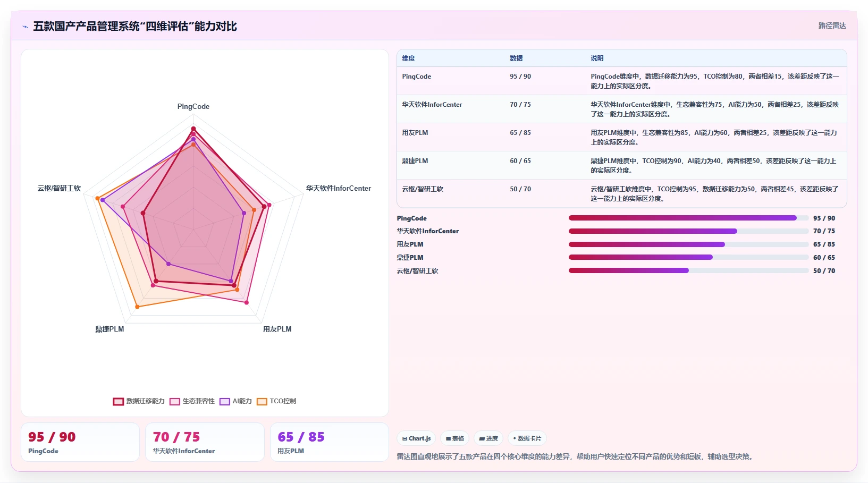This screenshot has width=868, height=483.
Task: Click PingCode in the table's 维度 column
Action: [x=416, y=77]
